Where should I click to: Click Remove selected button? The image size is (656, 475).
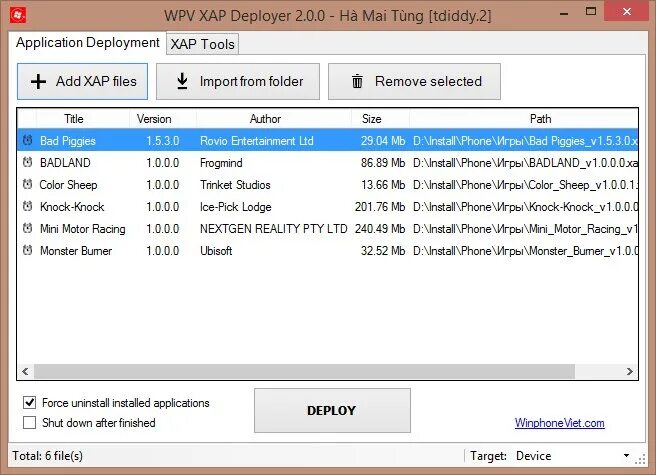(414, 82)
